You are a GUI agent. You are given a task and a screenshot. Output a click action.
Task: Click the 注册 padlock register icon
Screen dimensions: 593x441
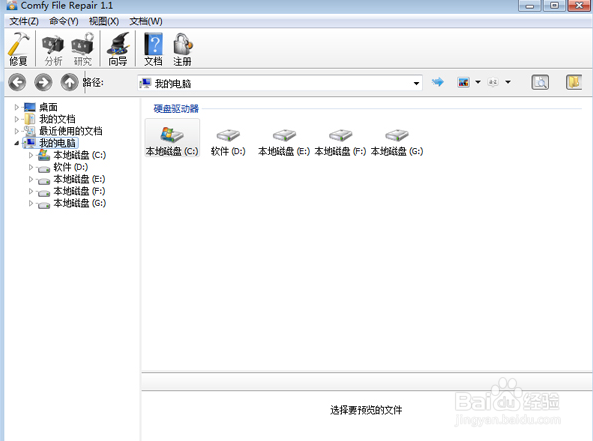point(182,49)
